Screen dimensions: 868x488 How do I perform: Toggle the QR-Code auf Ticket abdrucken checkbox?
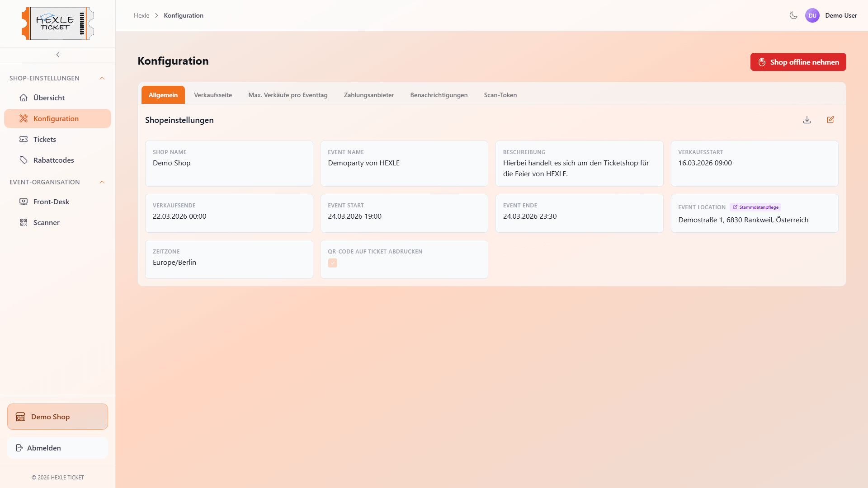tap(333, 263)
